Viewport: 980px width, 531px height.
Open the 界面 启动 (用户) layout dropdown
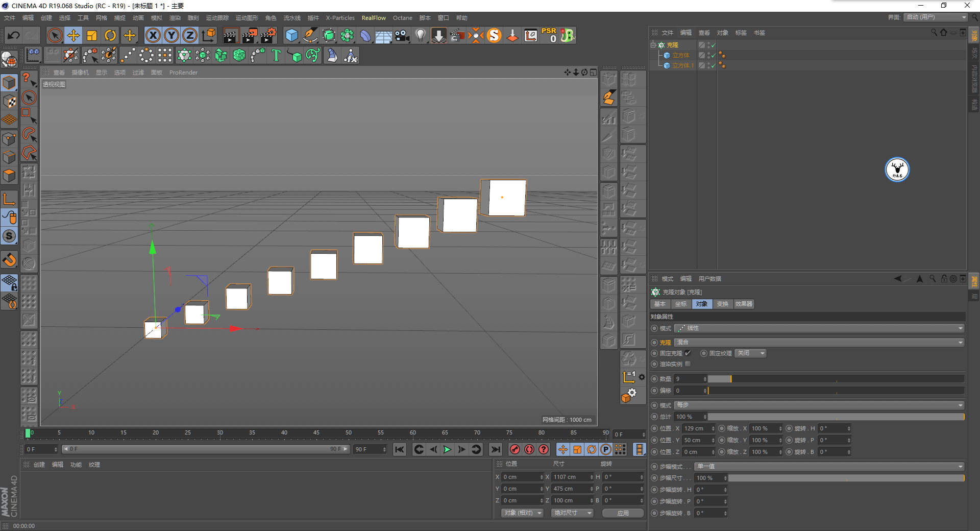point(936,17)
